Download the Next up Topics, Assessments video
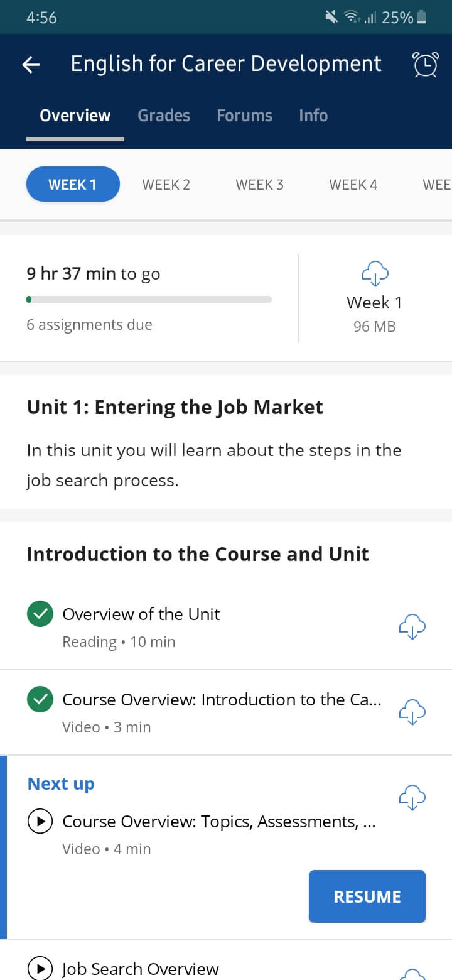 412,798
